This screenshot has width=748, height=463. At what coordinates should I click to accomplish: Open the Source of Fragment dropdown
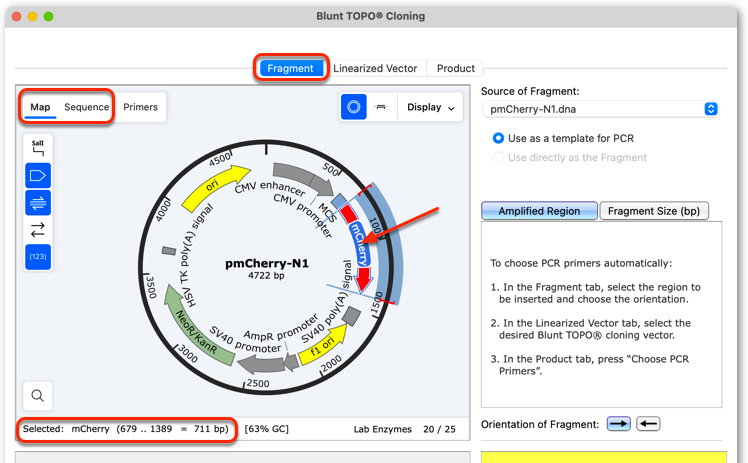point(601,109)
